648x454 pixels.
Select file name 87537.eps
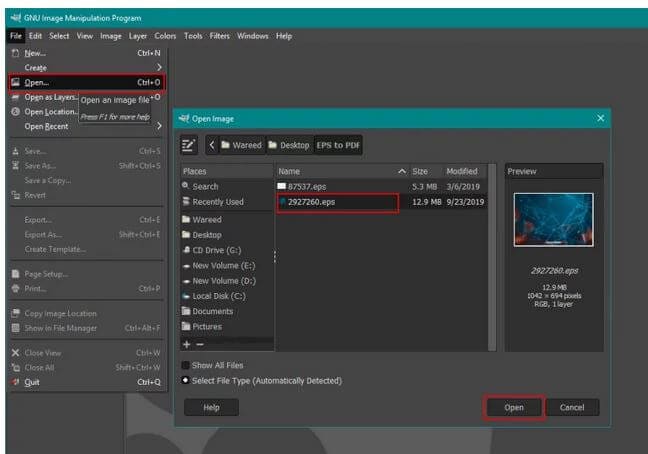tap(307, 186)
